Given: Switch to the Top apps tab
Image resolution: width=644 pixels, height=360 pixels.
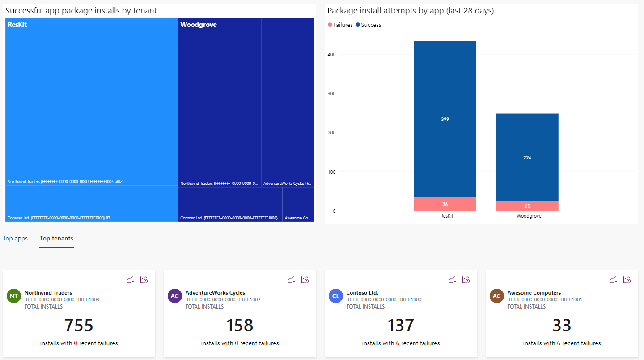Looking at the screenshot, I should tap(15, 239).
